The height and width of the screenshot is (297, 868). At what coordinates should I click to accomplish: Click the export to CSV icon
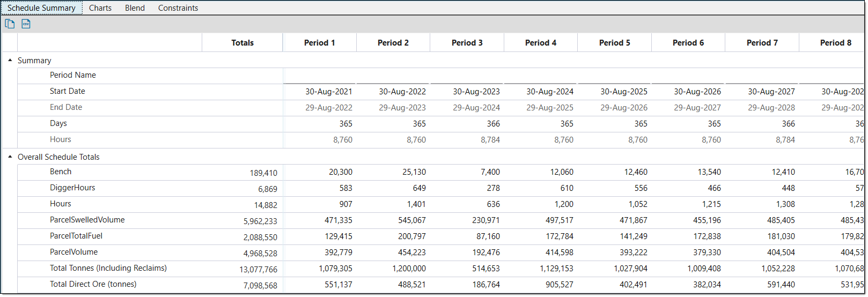pos(26,24)
